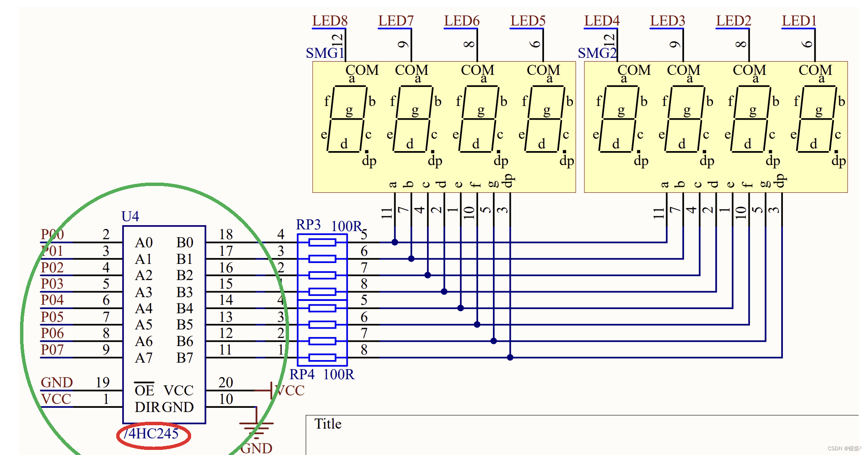Click the A0 pin name inside U4
This screenshot has width=868, height=455.
tap(144, 242)
